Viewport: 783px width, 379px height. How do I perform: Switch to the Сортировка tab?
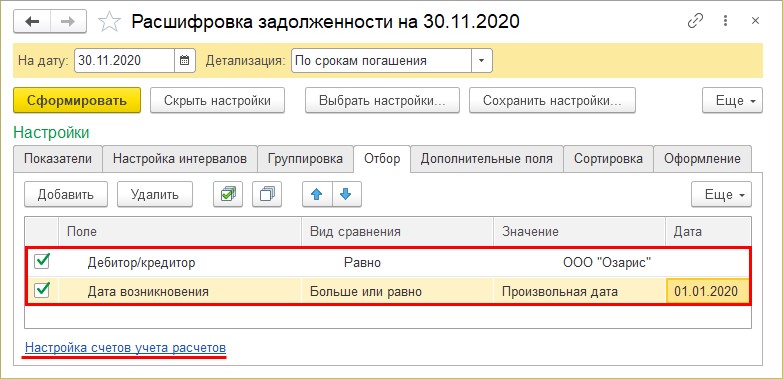coord(608,159)
